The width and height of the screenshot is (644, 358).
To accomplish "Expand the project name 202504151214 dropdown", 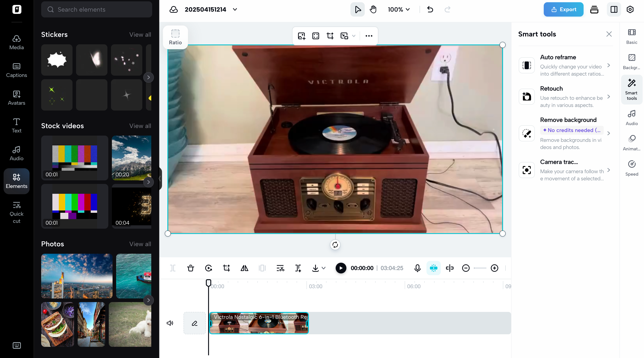I will [235, 9].
